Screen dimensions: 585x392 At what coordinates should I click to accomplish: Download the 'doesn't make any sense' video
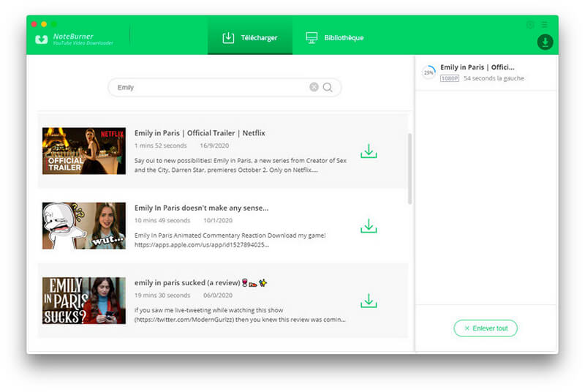[369, 226]
